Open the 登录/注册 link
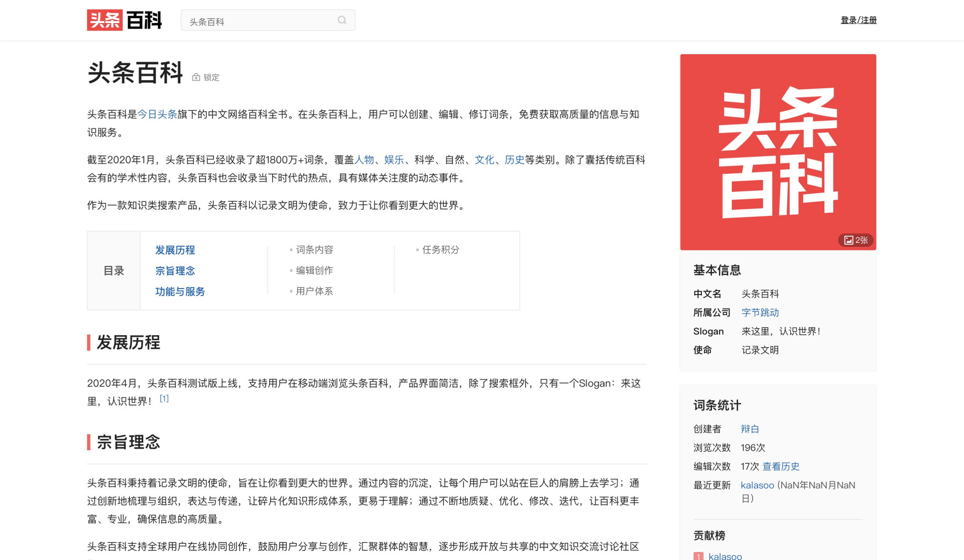The width and height of the screenshot is (964, 560). [858, 20]
